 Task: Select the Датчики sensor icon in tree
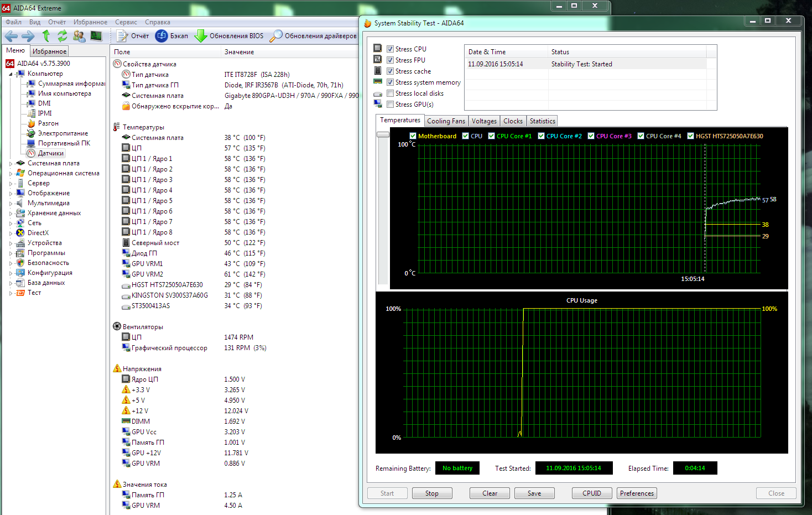pyautogui.click(x=32, y=153)
